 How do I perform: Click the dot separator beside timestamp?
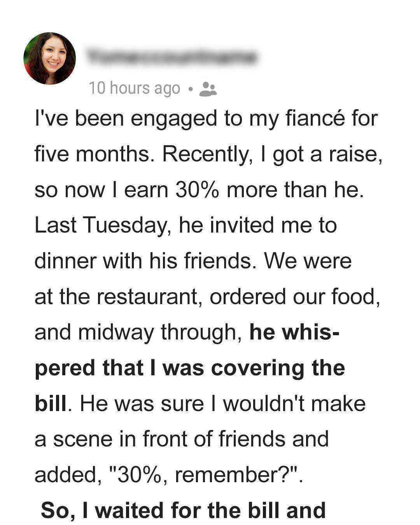tap(190, 89)
